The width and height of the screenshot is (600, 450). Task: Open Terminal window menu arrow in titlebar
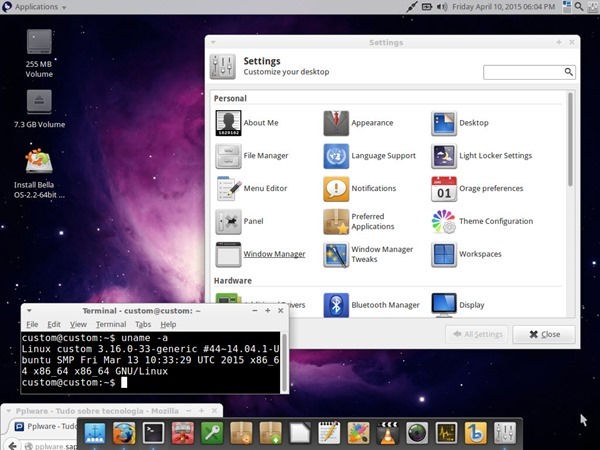tap(29, 310)
